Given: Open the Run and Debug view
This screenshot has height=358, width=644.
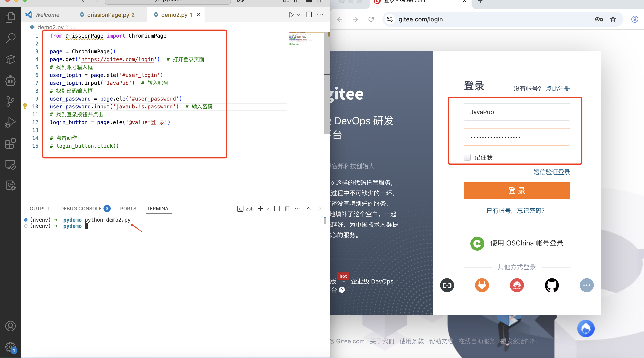Looking at the screenshot, I should tap(10, 122).
